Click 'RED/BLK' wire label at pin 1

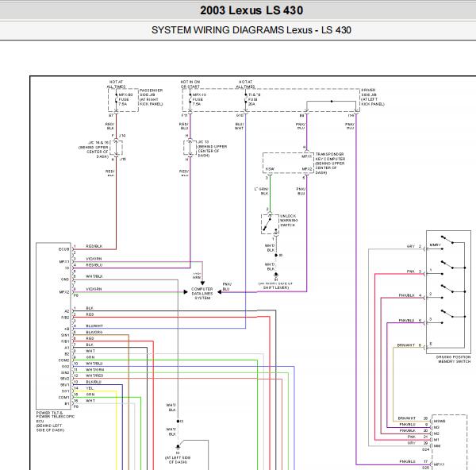click(x=94, y=246)
